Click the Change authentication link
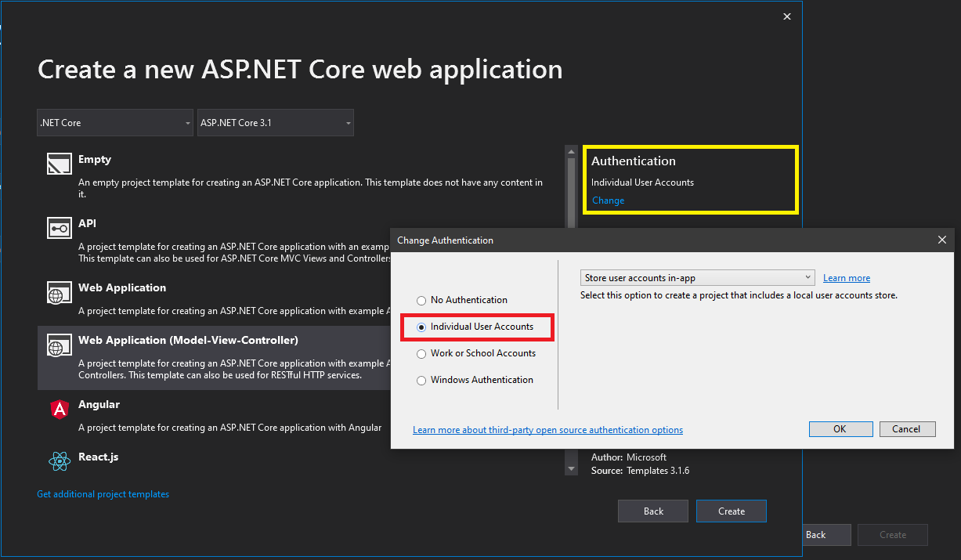This screenshot has height=560, width=961. coord(608,201)
